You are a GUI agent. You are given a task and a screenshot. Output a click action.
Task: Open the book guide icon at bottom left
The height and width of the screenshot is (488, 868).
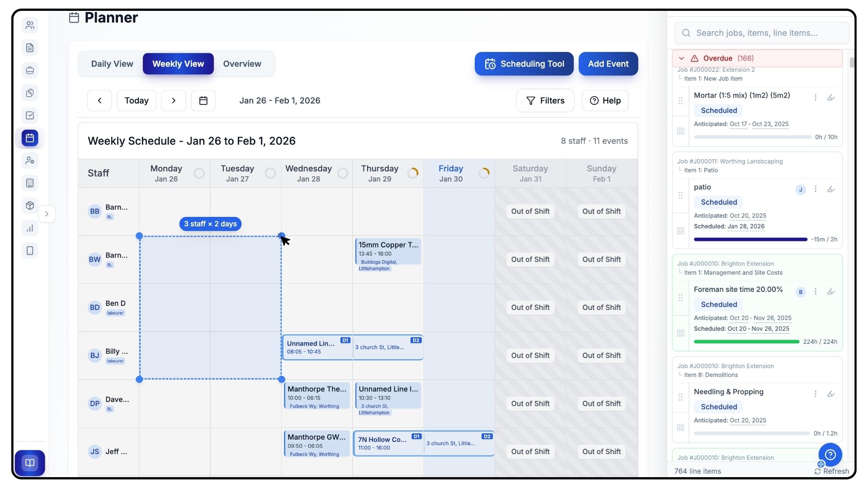point(30,463)
